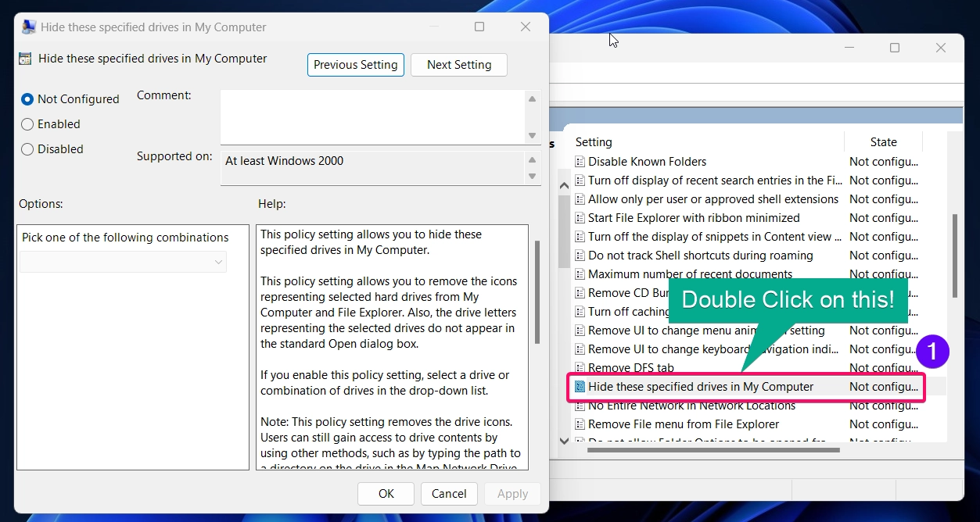Select the Turn off display of recent search entries icon

click(x=580, y=181)
